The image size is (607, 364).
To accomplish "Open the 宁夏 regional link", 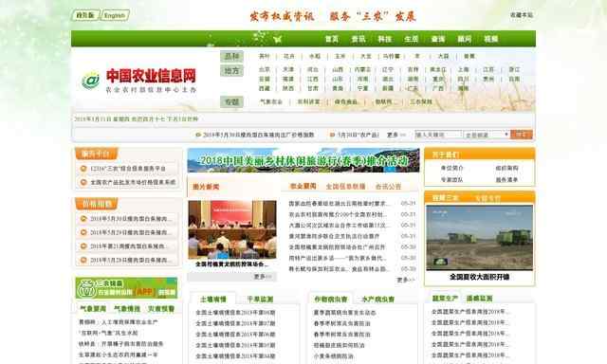I will (x=362, y=88).
